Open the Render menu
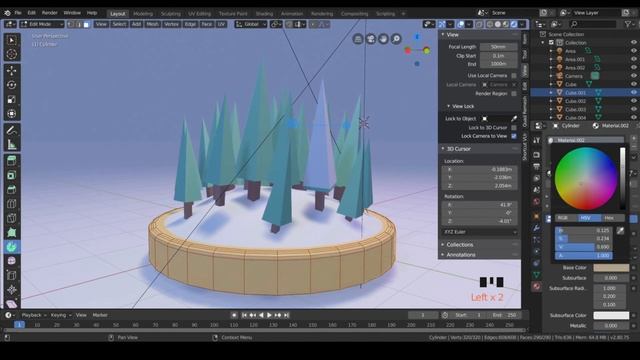 click(x=50, y=13)
